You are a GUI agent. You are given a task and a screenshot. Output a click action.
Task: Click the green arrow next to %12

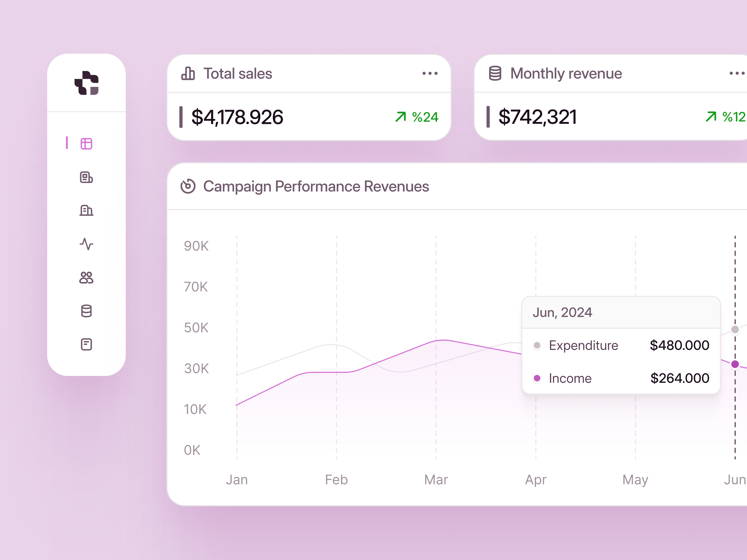[711, 117]
